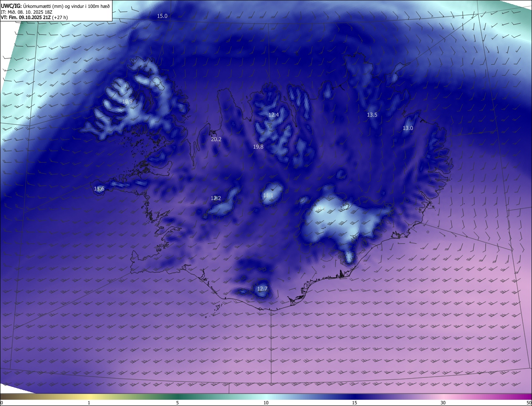Click the colorbar tick label 15

point(355,403)
